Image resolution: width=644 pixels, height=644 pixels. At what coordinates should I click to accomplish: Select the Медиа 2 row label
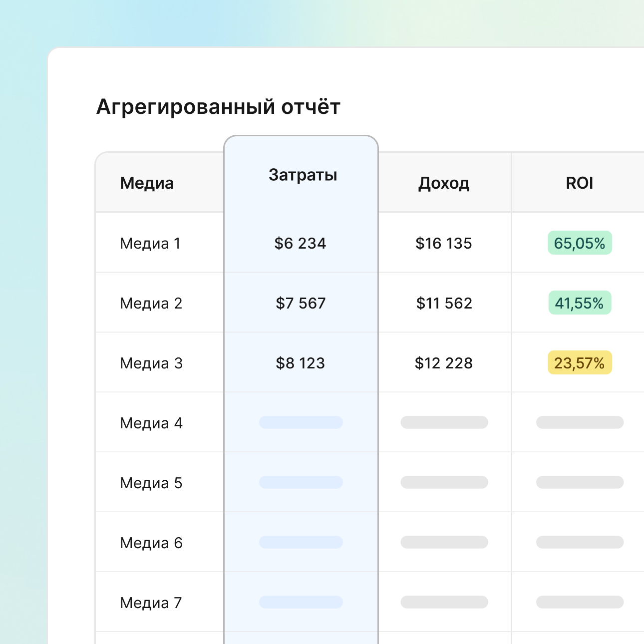click(x=151, y=304)
